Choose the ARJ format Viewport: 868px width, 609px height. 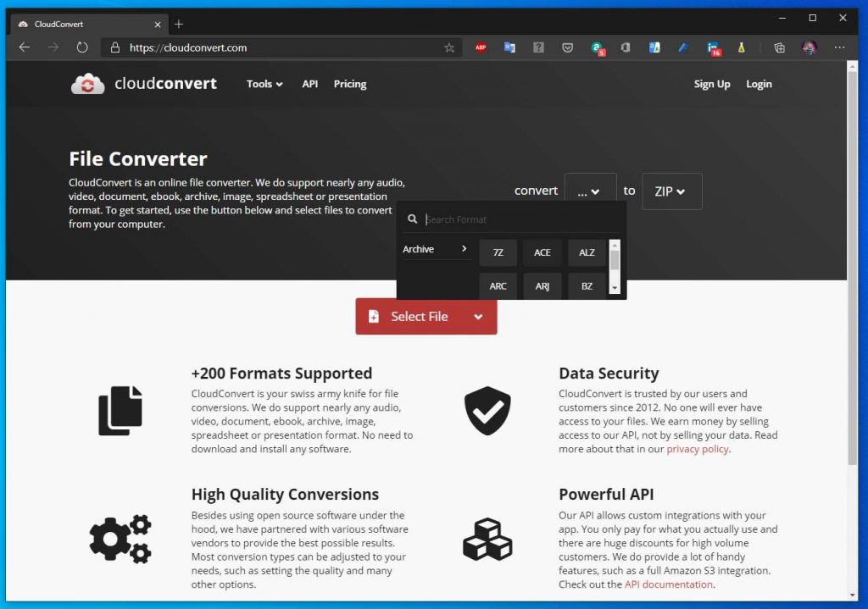[542, 286]
